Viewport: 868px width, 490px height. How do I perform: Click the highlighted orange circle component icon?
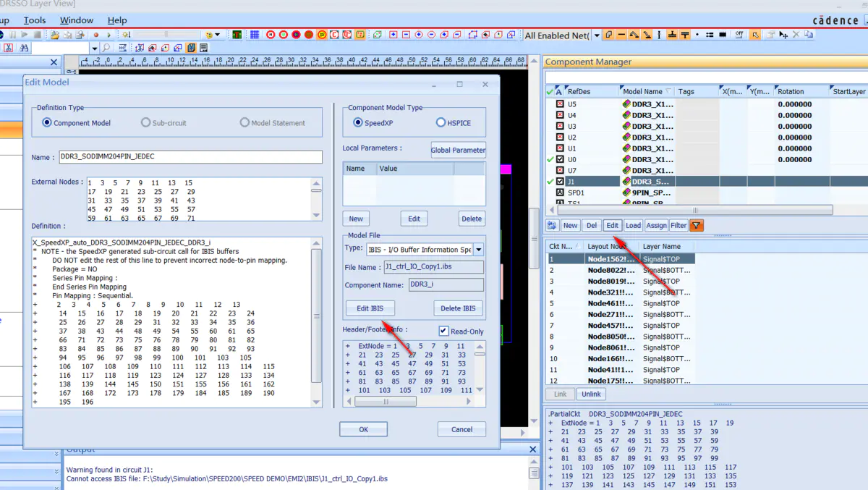(x=321, y=35)
